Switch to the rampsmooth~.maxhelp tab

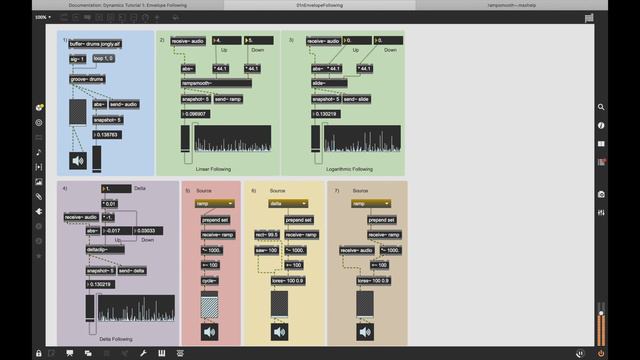point(511,5)
